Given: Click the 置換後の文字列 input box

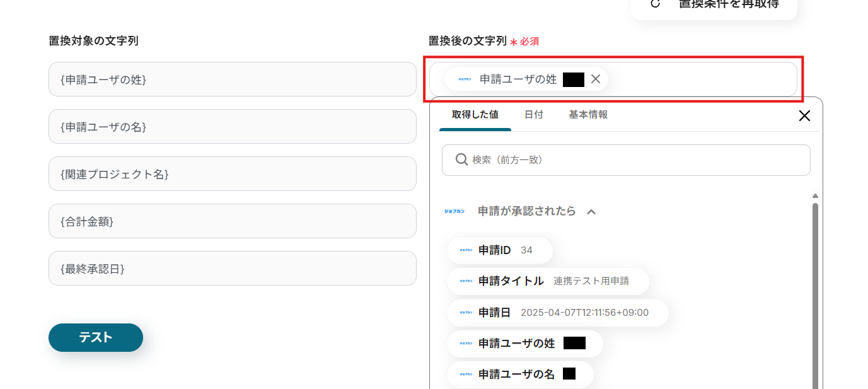Looking at the screenshot, I should pyautogui.click(x=613, y=79).
